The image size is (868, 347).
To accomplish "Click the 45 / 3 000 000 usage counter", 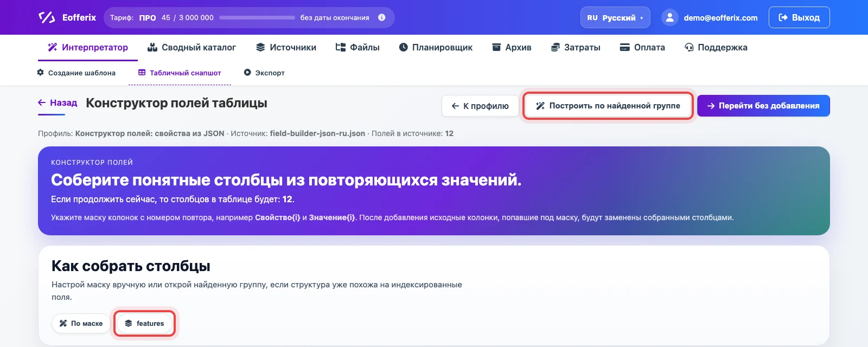I will point(188,17).
